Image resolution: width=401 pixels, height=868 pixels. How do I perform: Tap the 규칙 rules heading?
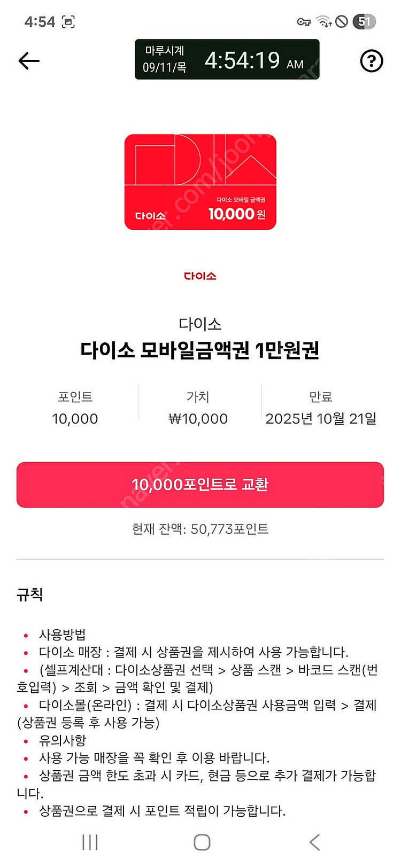pyautogui.click(x=30, y=595)
